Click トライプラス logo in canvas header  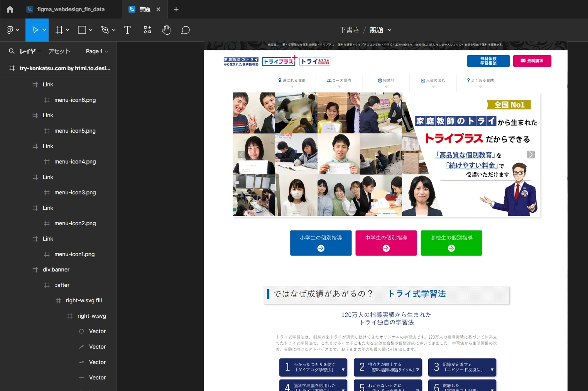(280, 61)
